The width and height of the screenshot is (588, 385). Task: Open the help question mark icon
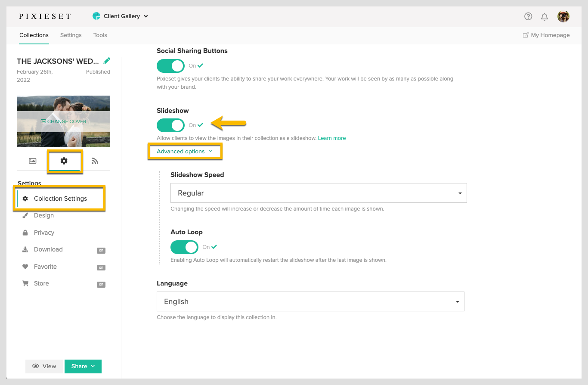tap(528, 16)
